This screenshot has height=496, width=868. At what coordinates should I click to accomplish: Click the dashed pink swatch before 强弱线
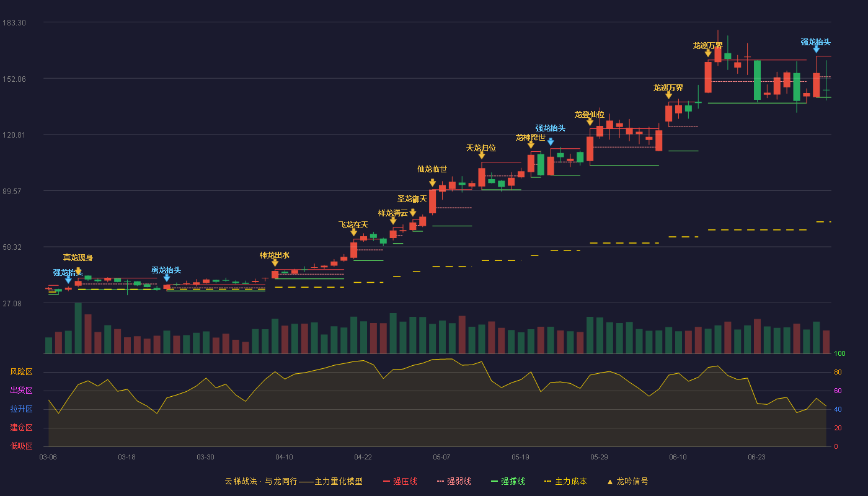click(440, 481)
